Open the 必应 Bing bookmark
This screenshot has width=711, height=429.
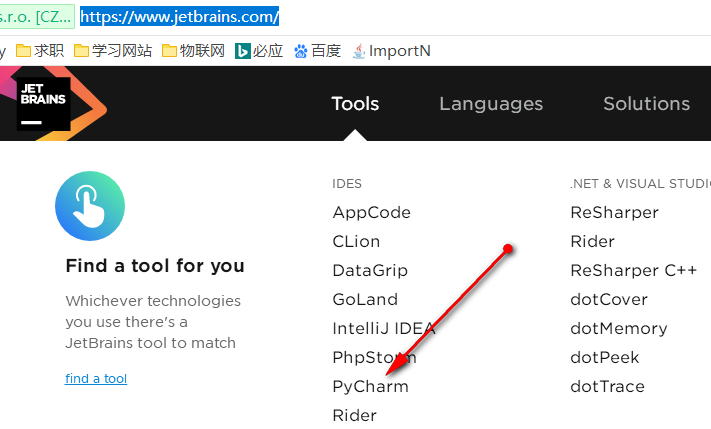point(259,51)
